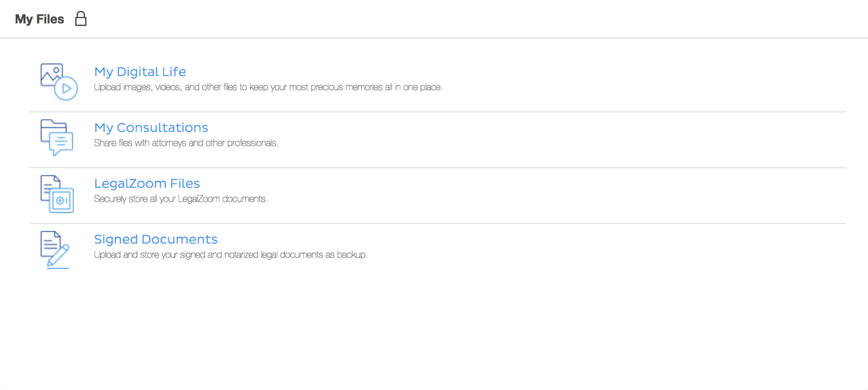868x390 pixels.
Task: Click the My Files page heading
Action: click(39, 19)
